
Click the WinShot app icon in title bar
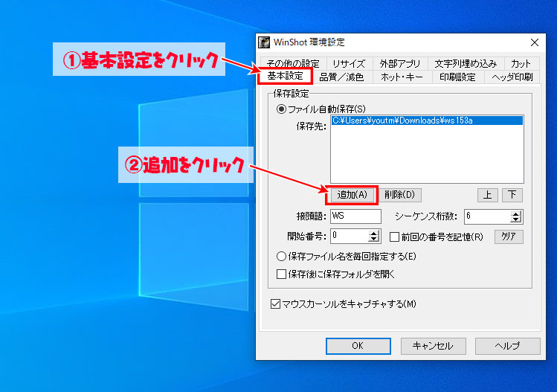pos(264,42)
